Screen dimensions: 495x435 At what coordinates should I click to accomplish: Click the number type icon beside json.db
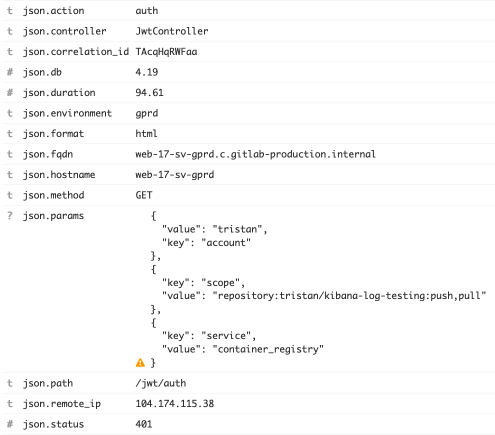pyautogui.click(x=10, y=72)
